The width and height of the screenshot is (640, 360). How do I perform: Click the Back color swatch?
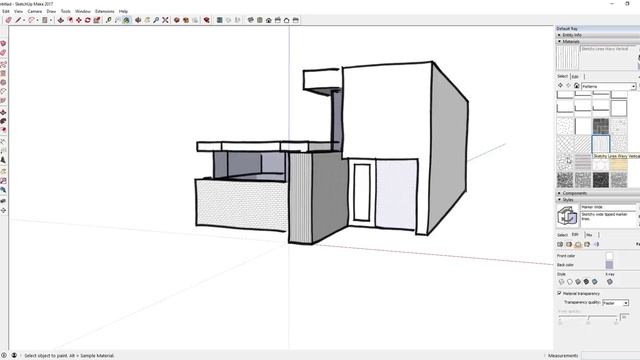pyautogui.click(x=609, y=265)
